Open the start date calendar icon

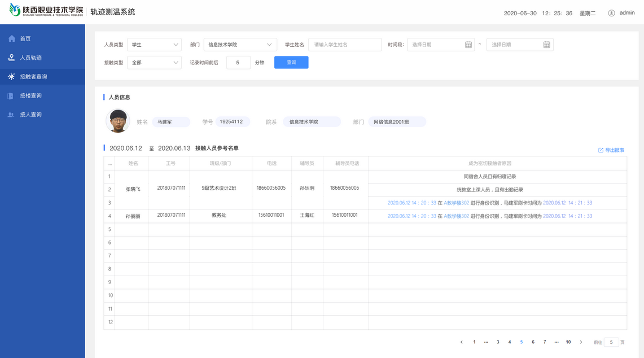pos(468,45)
